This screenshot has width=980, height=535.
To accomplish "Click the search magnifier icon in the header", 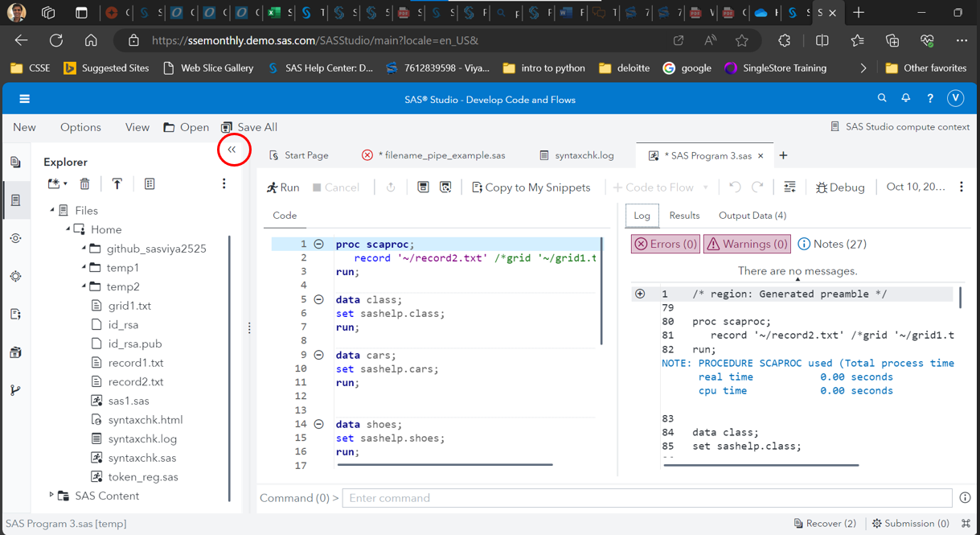I will pos(882,98).
